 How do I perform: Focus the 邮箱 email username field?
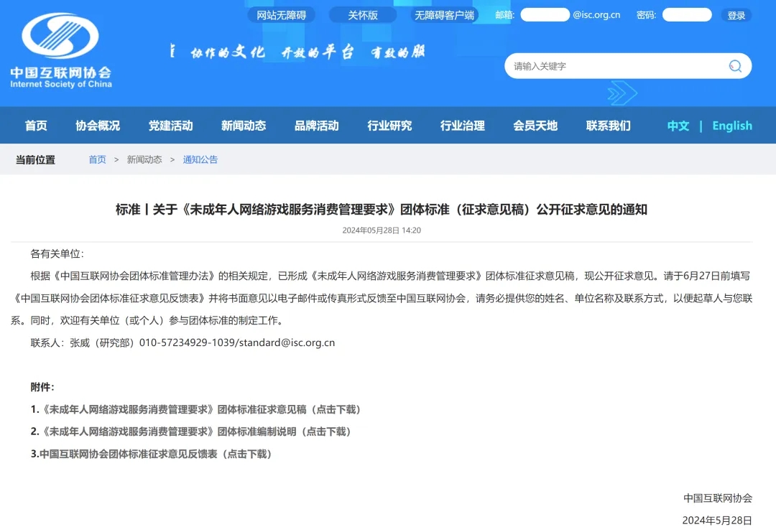pyautogui.click(x=545, y=15)
